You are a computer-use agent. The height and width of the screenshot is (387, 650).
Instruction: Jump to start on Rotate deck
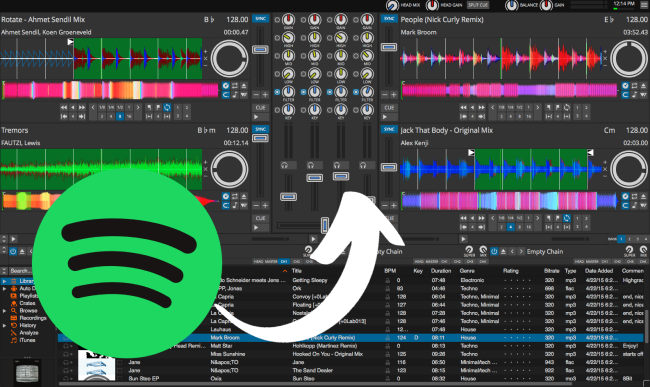click(x=64, y=116)
